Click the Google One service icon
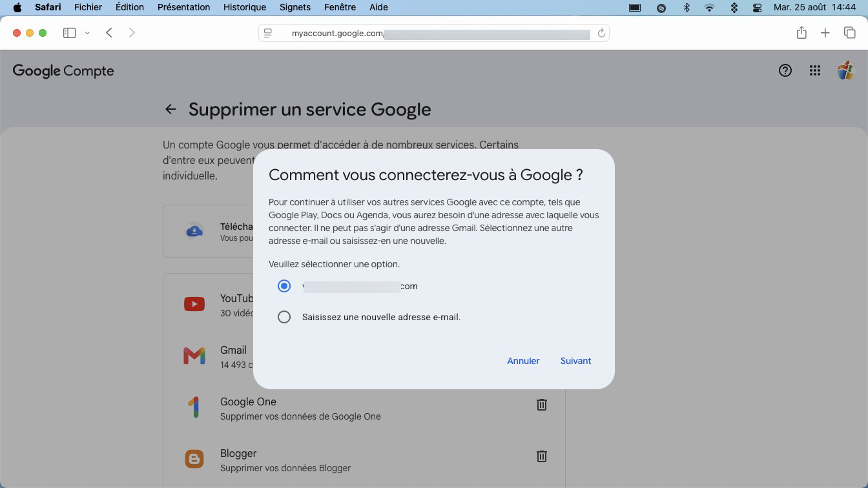This screenshot has height=488, width=868. coord(194,407)
